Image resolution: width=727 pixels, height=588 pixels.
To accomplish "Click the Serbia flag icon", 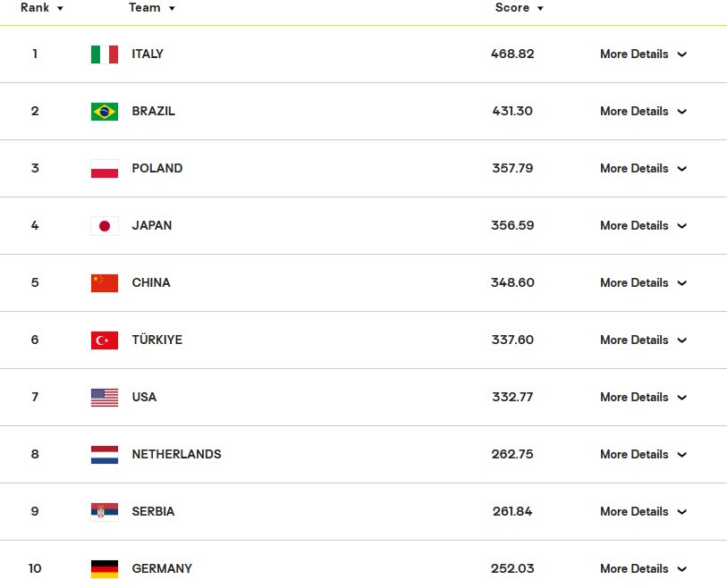I will pos(105,512).
